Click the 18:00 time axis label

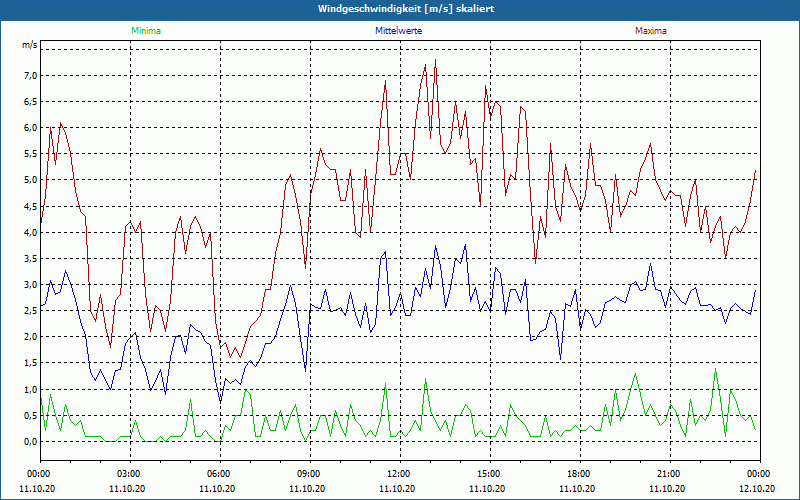click(x=579, y=474)
